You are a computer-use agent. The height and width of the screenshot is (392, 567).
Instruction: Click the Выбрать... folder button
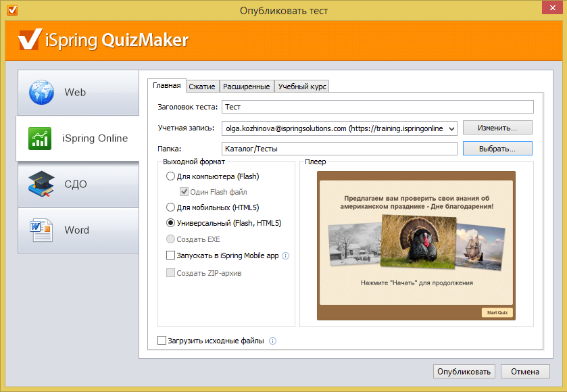tap(497, 149)
